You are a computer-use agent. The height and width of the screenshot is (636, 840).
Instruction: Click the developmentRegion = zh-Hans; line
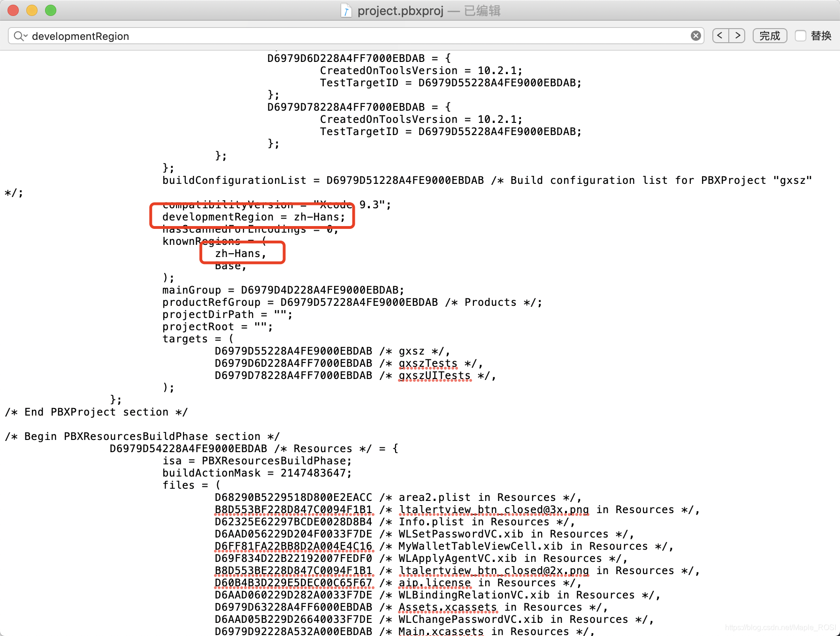point(253,217)
